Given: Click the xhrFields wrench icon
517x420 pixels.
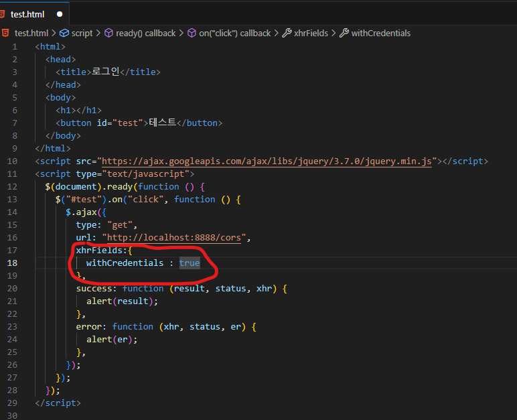Looking at the screenshot, I should point(287,33).
